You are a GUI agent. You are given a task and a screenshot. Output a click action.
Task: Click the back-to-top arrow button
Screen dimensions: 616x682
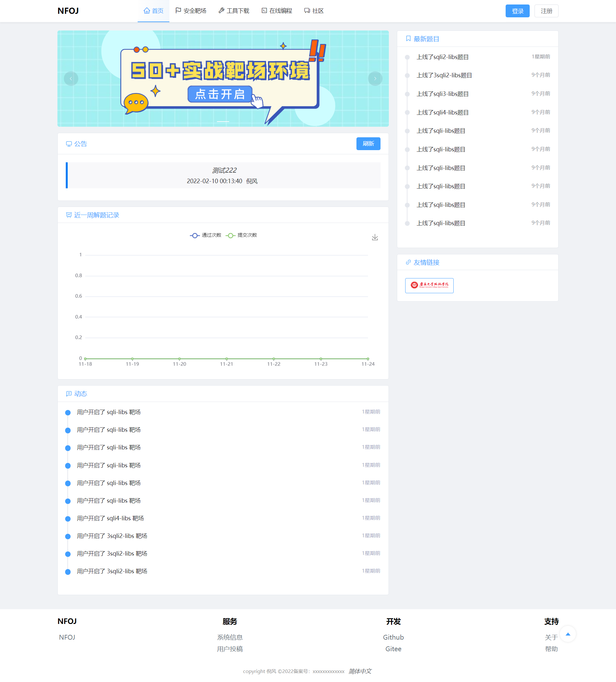pyautogui.click(x=568, y=634)
